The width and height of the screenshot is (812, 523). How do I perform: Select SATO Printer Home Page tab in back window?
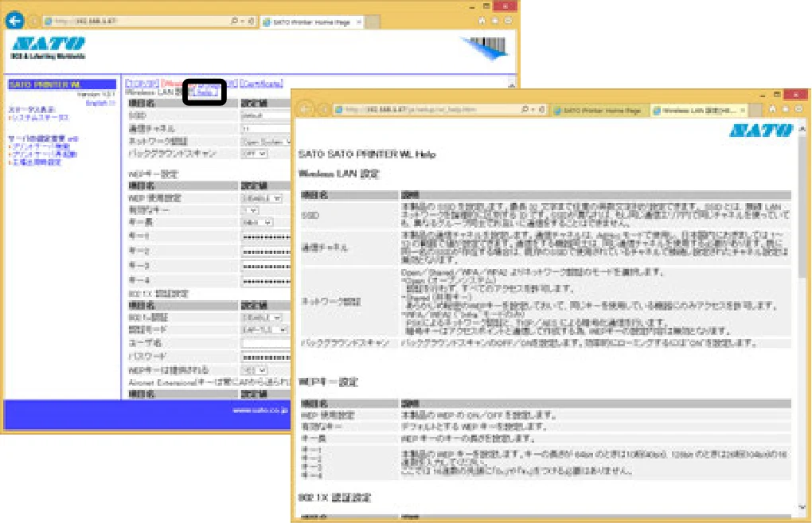pos(310,21)
